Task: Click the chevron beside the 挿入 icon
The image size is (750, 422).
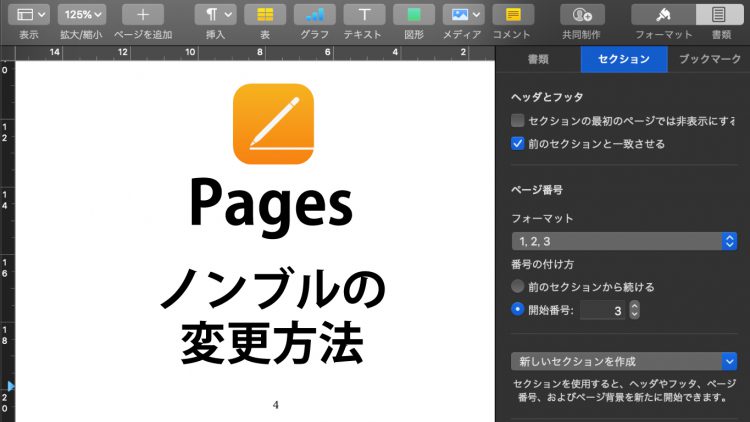Action: pos(228,15)
